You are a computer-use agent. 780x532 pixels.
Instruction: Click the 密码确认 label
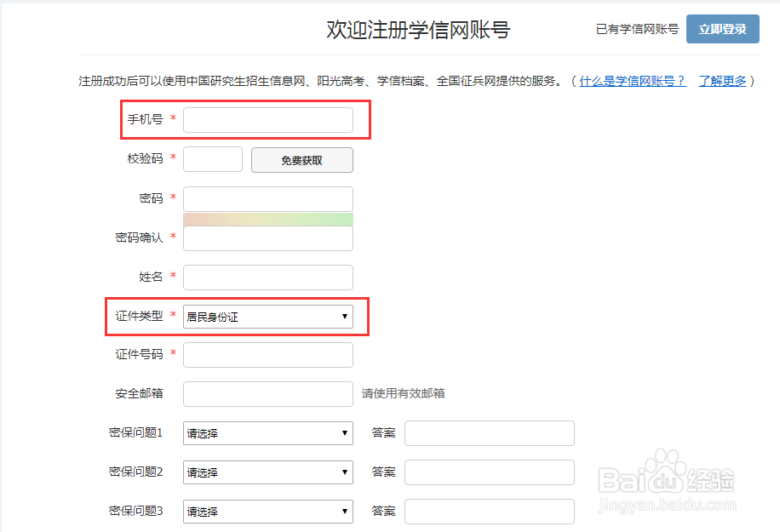[140, 237]
